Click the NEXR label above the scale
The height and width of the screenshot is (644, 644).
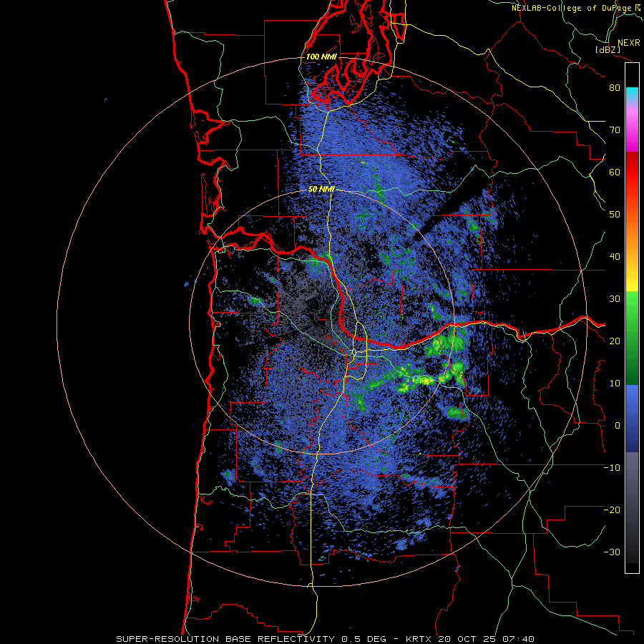628,43
